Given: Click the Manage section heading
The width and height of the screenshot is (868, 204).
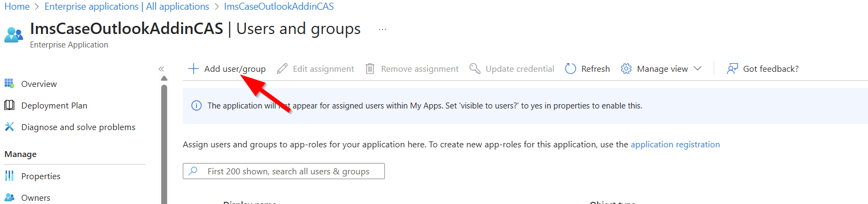Looking at the screenshot, I should (x=20, y=154).
